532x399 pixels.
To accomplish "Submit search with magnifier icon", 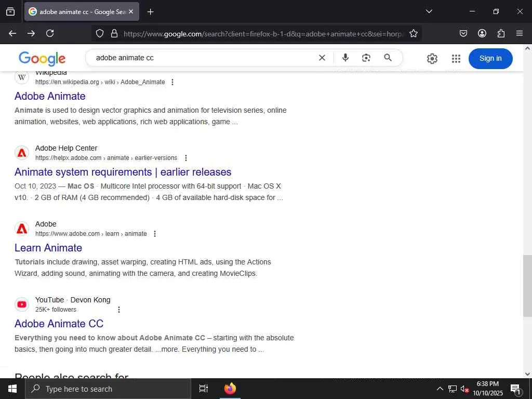I will pos(388,58).
